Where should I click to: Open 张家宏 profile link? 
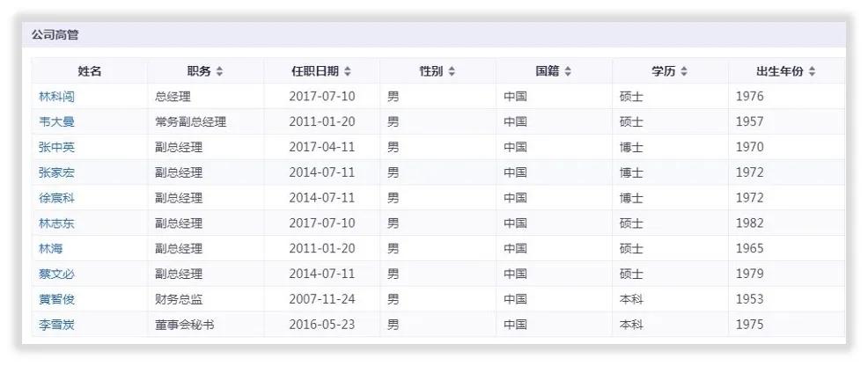(56, 173)
